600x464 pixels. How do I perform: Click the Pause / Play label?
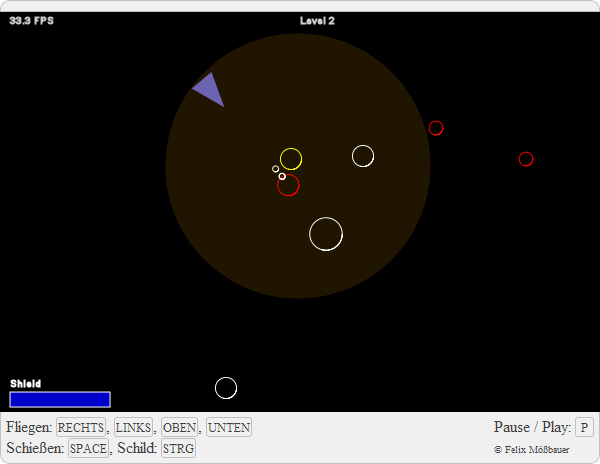[x=532, y=427]
